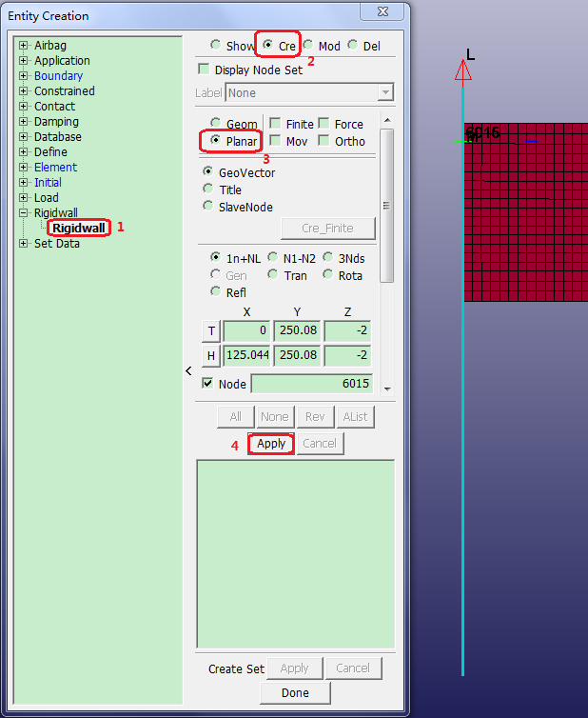Collapse tree with the left chevron

(x=188, y=371)
